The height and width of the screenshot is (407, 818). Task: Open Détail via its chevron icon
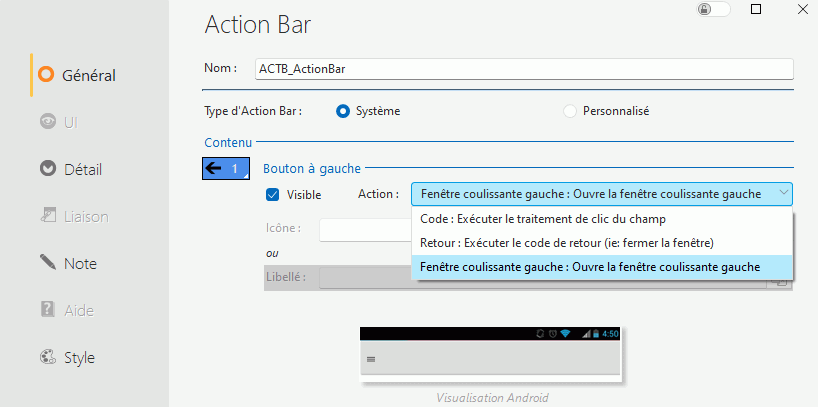click(x=46, y=169)
